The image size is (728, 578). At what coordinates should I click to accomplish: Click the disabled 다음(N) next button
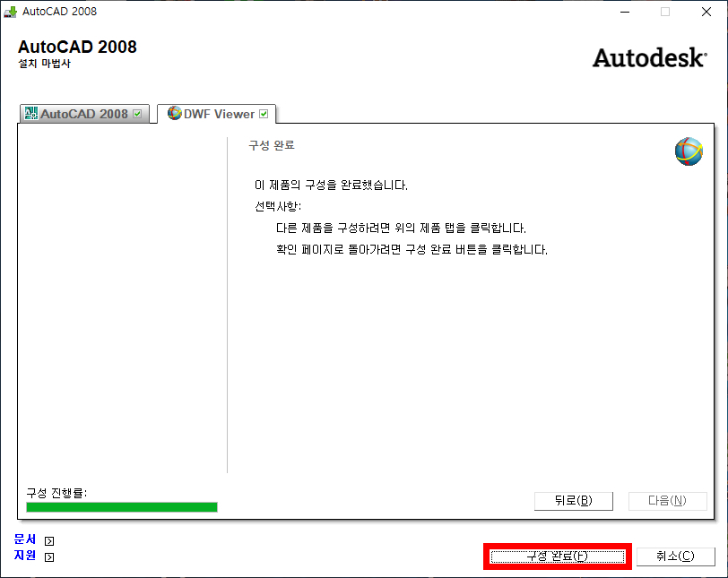(667, 501)
